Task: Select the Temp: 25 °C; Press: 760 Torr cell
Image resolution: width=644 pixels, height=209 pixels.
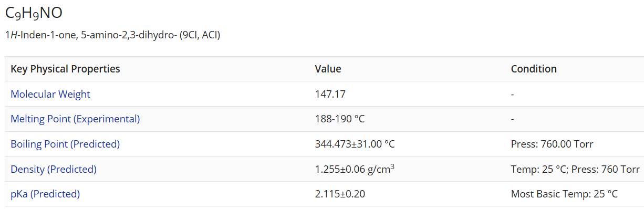Action: (575, 169)
